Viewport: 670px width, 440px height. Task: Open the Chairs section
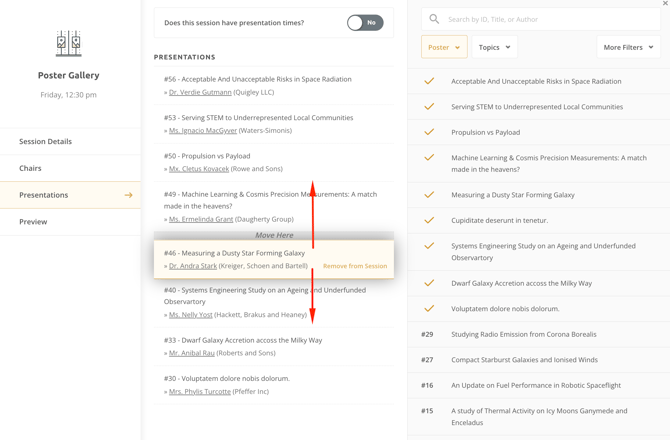tap(31, 168)
